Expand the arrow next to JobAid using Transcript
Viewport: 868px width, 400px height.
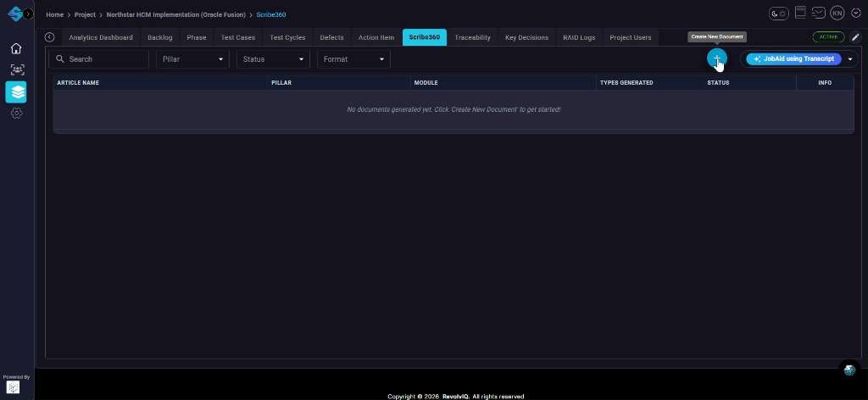pos(850,59)
